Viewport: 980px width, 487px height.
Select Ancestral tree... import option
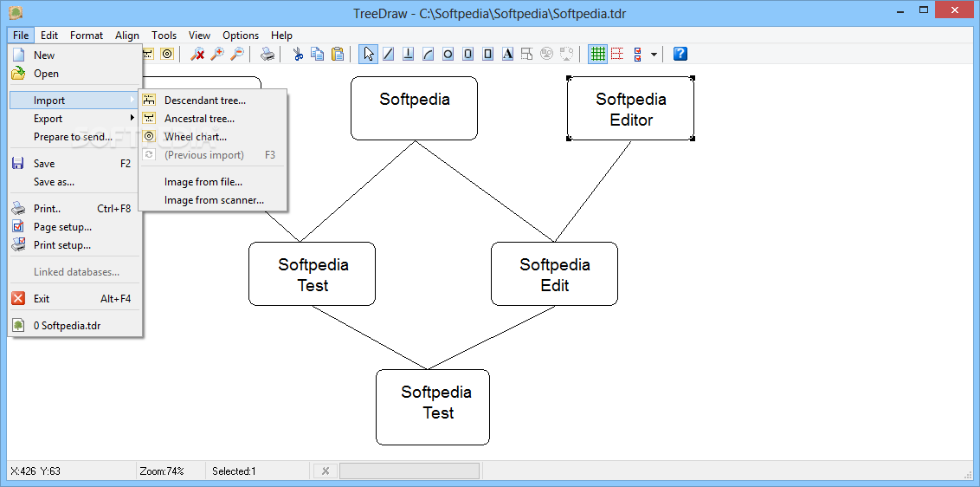pos(212,119)
